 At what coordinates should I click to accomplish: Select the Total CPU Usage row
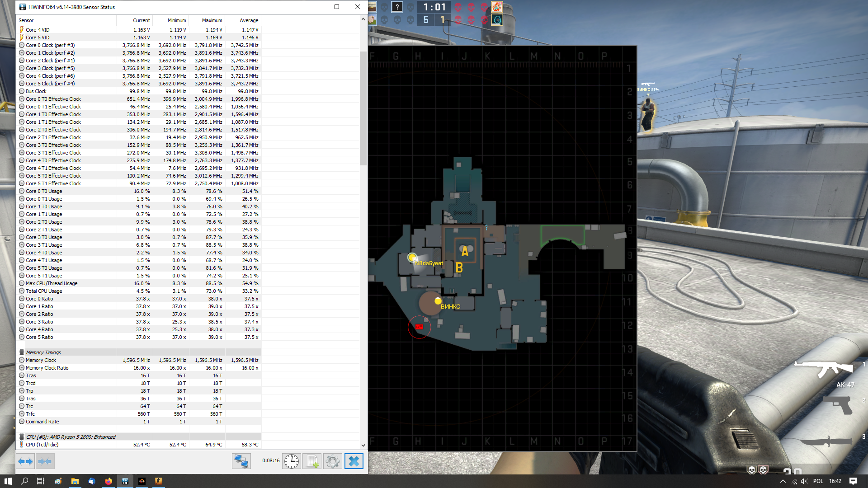point(44,291)
